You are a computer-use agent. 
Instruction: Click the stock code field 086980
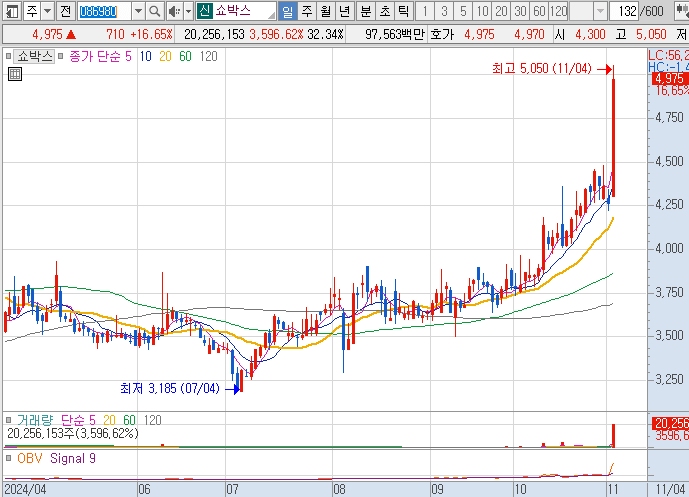104,11
